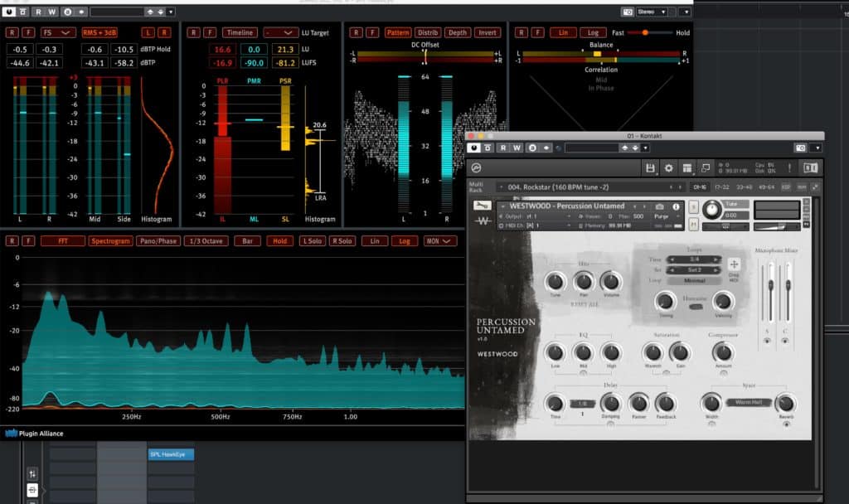The width and height of the screenshot is (849, 504).
Task: Click the Kontakt exclamation warning icon
Action: pyautogui.click(x=789, y=168)
